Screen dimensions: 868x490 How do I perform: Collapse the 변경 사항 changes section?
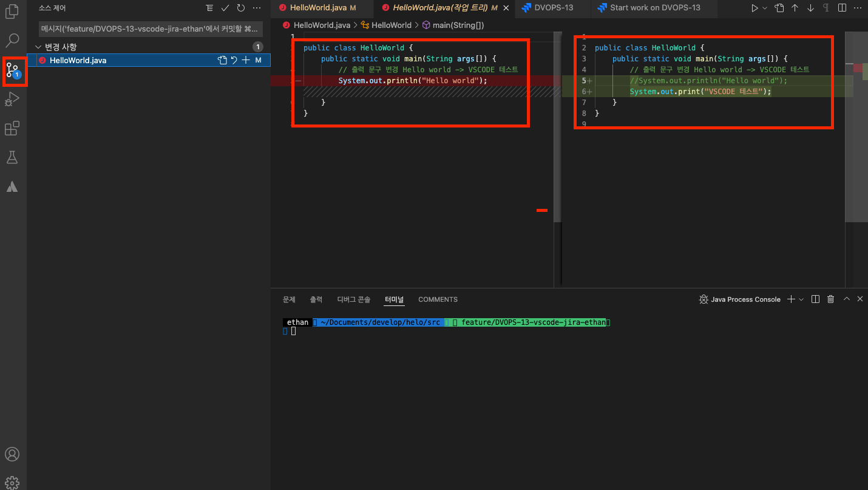(39, 46)
